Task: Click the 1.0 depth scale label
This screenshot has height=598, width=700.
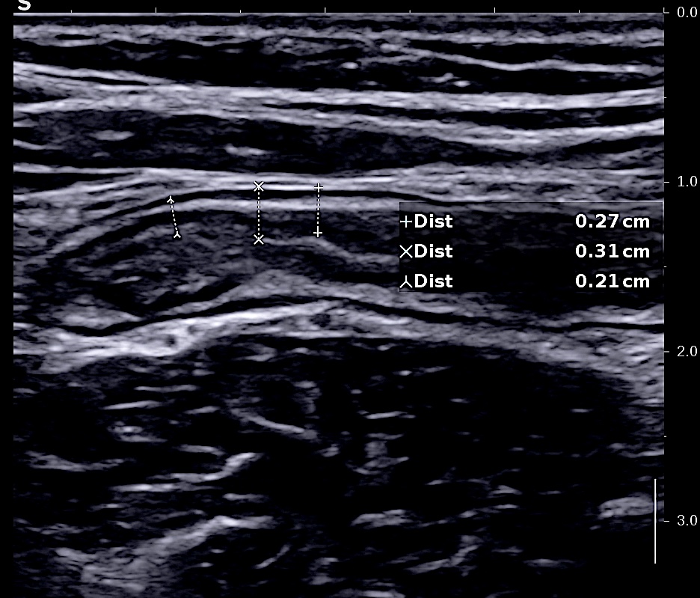Action: click(x=687, y=182)
